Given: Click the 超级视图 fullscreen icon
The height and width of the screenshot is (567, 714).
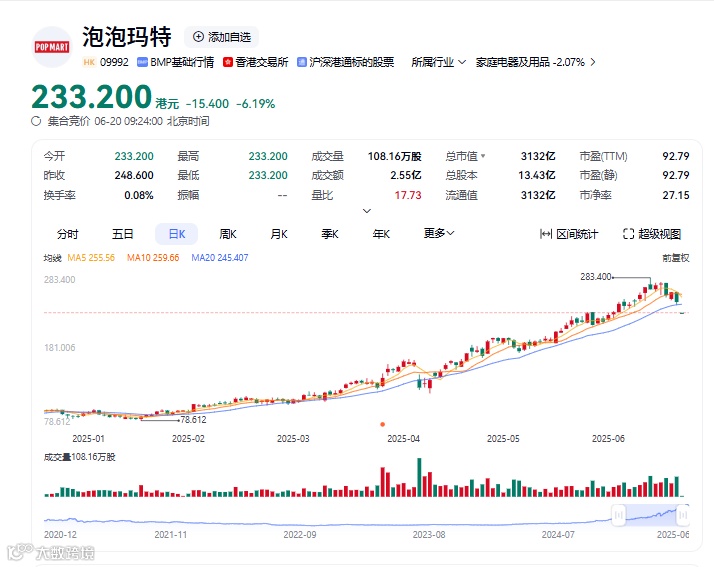Looking at the screenshot, I should coord(628,234).
